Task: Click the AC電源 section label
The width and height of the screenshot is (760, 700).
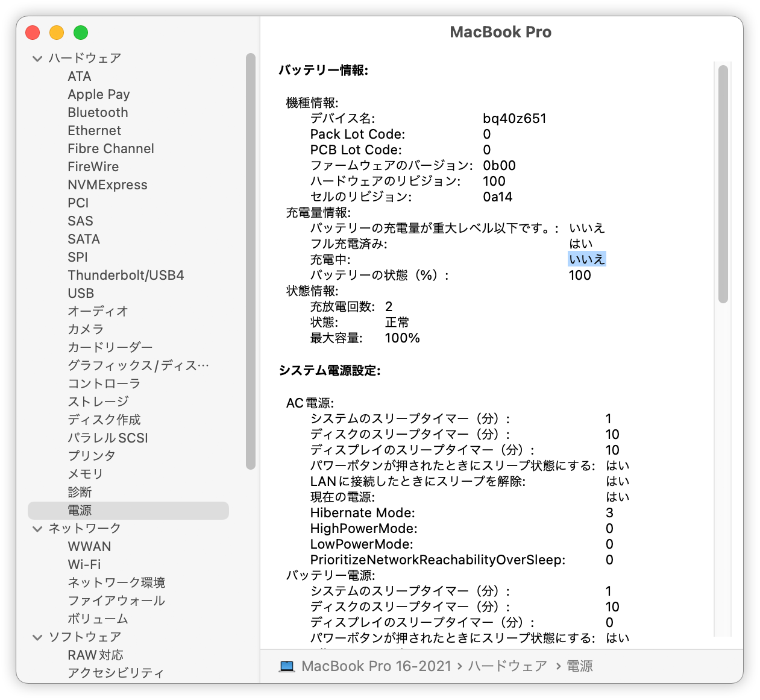Action: tap(310, 403)
